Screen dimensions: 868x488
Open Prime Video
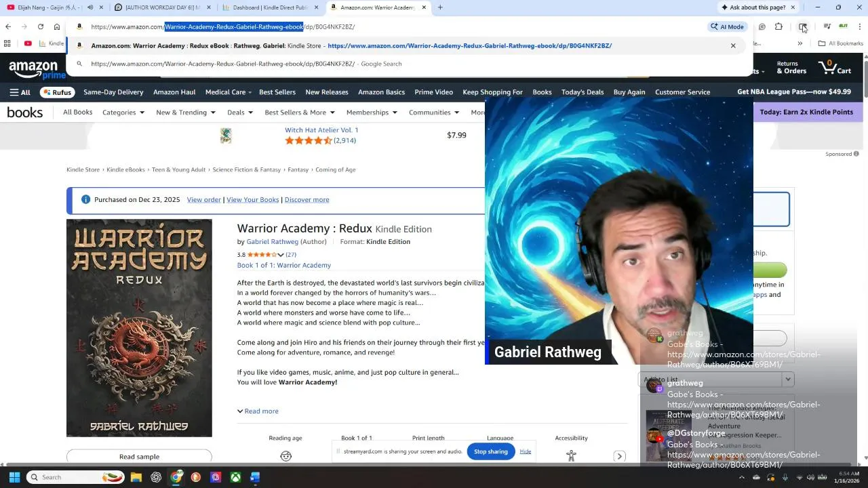pos(433,92)
